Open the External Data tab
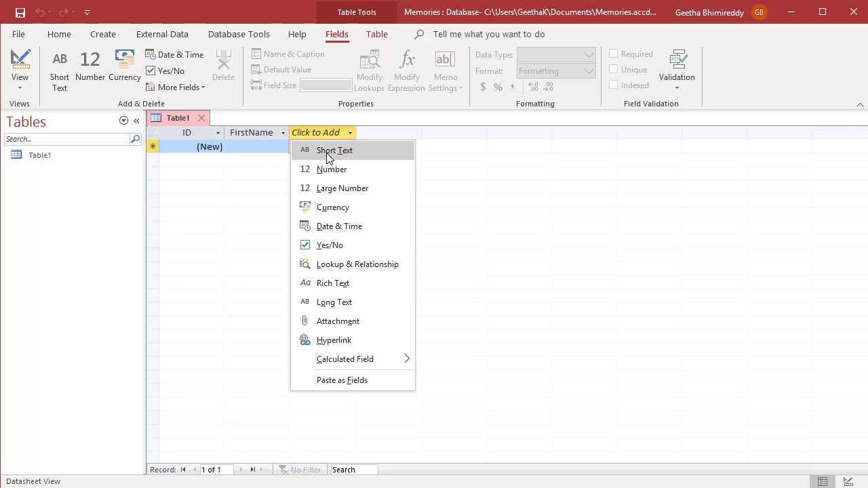The height and width of the screenshot is (488, 868). pyautogui.click(x=162, y=34)
